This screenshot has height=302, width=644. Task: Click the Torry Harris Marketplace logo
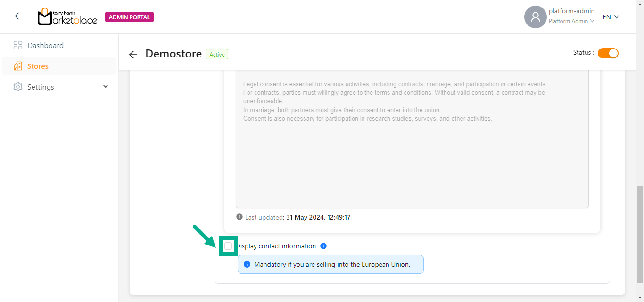click(x=67, y=17)
